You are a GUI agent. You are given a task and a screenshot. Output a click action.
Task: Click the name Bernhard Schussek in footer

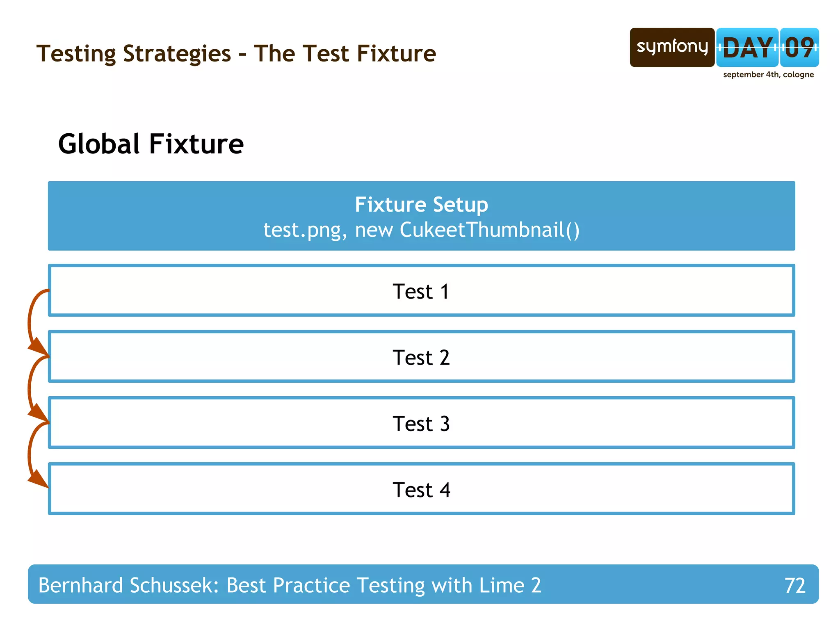pyautogui.click(x=128, y=585)
